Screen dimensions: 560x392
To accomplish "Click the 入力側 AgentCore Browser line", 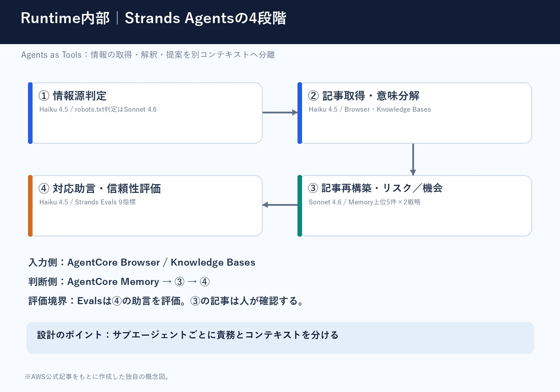I will pyautogui.click(x=142, y=262).
